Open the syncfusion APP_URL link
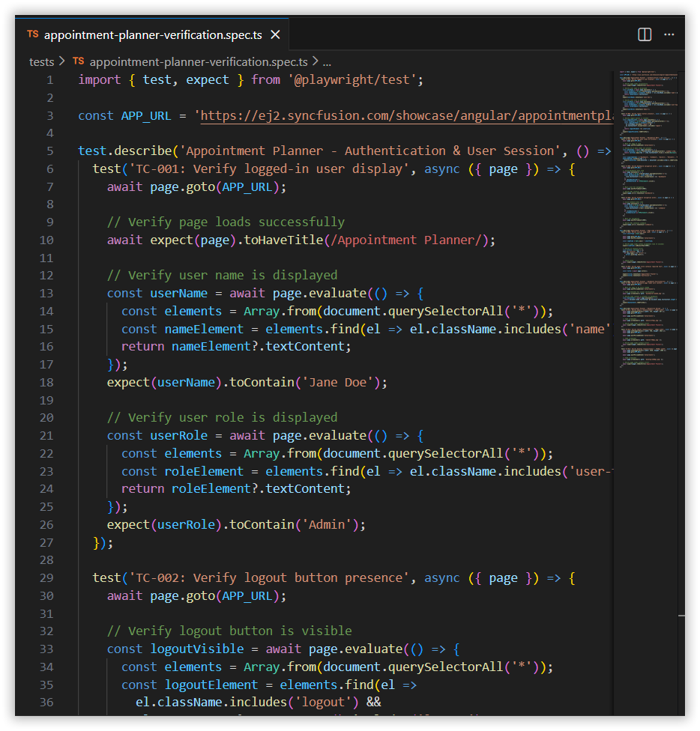This screenshot has width=700, height=731. [x=407, y=115]
